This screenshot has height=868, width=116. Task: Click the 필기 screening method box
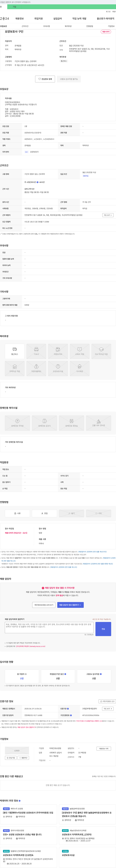(x=72, y=513)
